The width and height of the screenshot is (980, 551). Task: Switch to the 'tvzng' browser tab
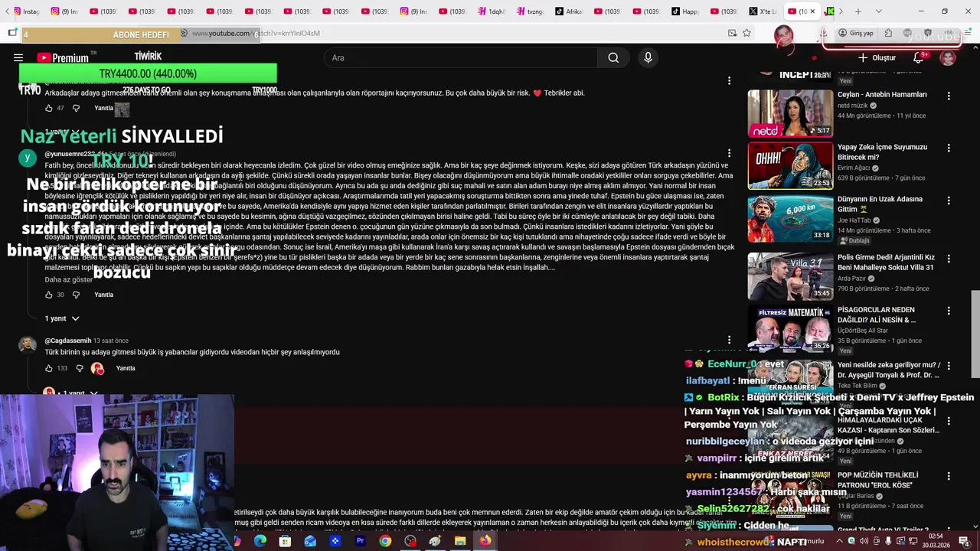pyautogui.click(x=531, y=11)
